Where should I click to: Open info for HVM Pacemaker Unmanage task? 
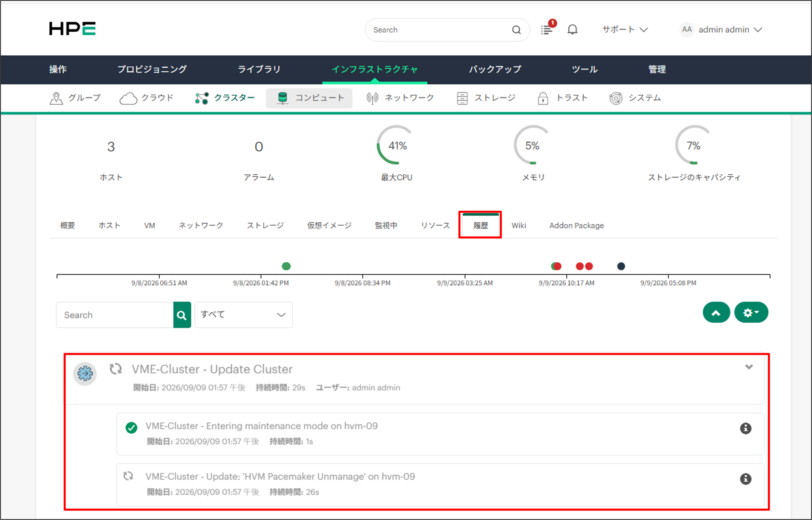[745, 479]
